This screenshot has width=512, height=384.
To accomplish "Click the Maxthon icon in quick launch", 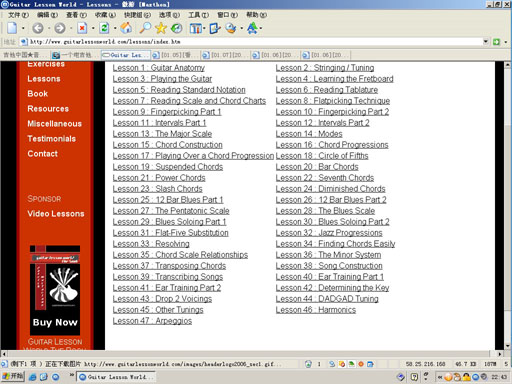I will tap(55, 377).
